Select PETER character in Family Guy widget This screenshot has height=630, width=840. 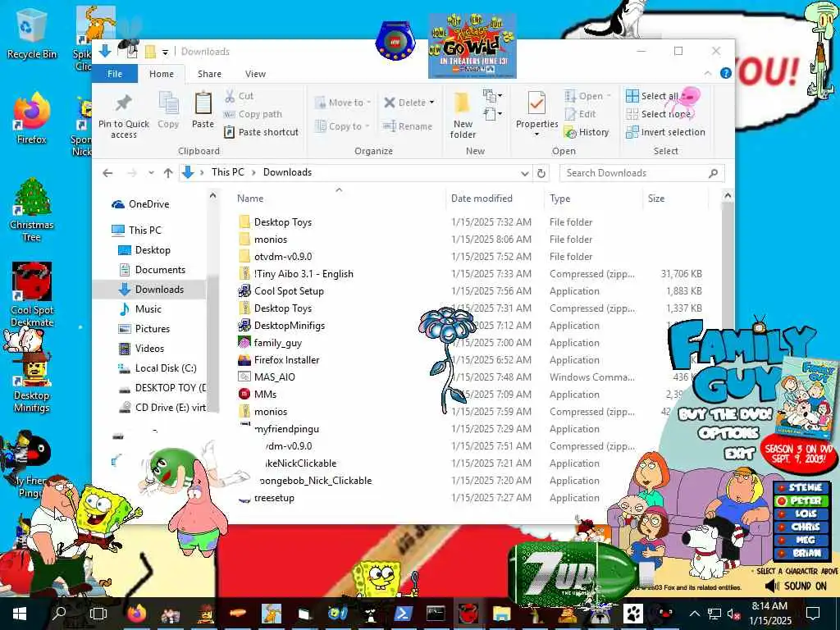[x=801, y=501]
